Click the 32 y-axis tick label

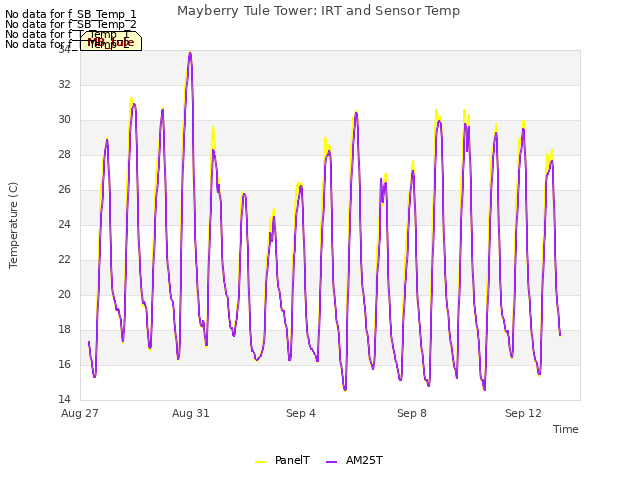pos(64,84)
